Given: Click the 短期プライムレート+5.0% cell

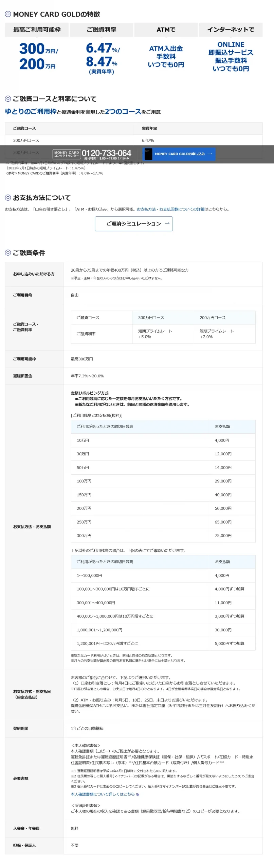Looking at the screenshot, I should [163, 334].
